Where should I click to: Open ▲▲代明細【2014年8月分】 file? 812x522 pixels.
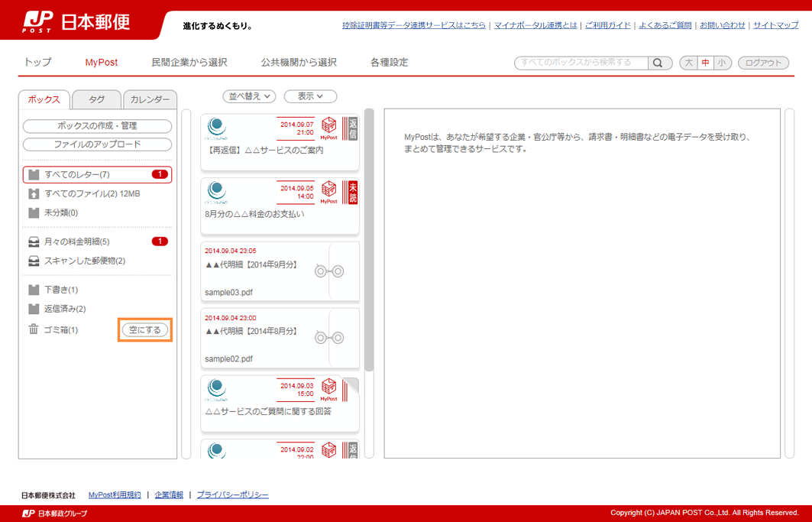(x=280, y=338)
